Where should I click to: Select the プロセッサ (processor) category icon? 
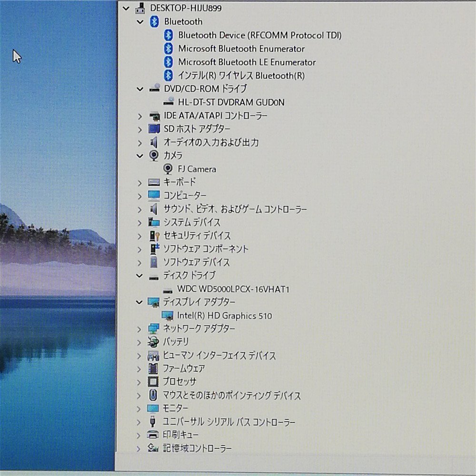point(153,381)
